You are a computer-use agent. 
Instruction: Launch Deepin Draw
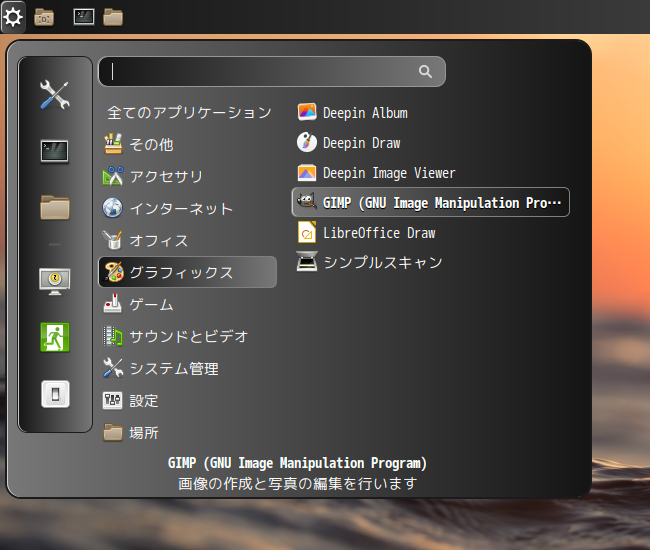431,143
